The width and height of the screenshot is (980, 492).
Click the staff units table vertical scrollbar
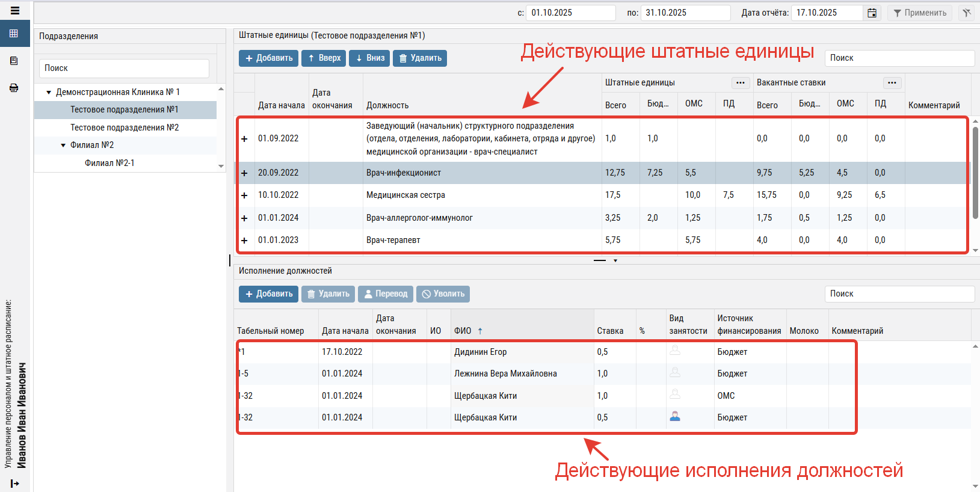[975, 174]
